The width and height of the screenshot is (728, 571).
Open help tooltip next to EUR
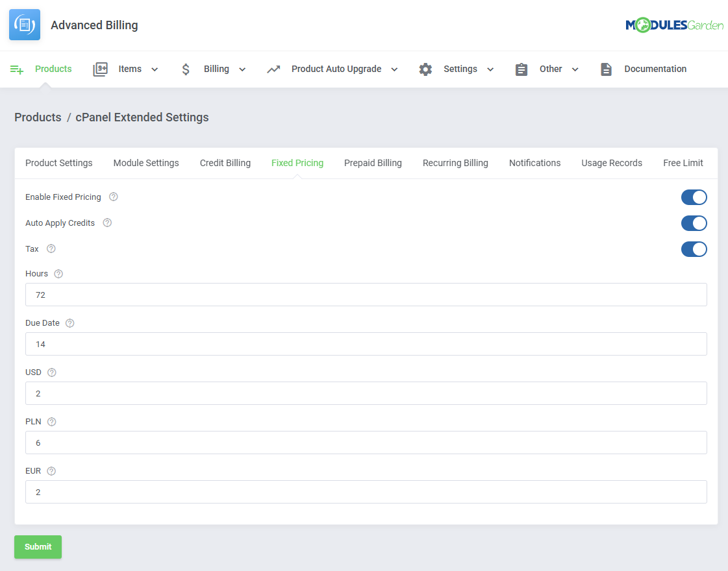(51, 471)
